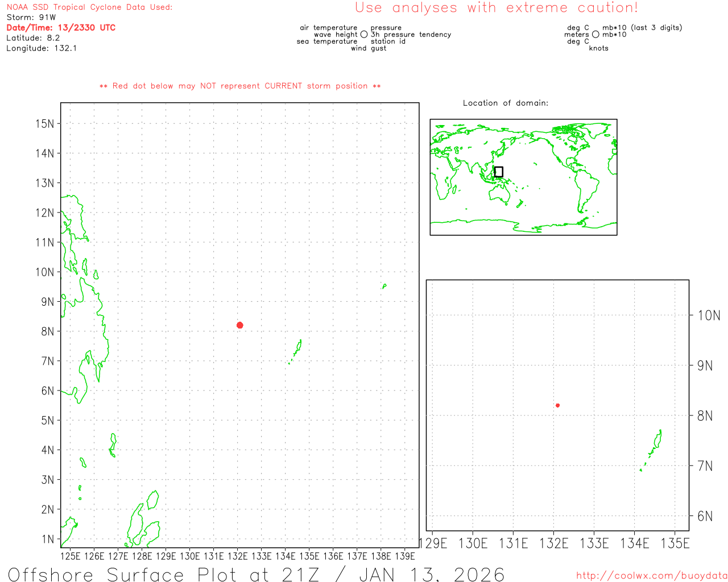Click the 'Storm: 91W' label

31,18
